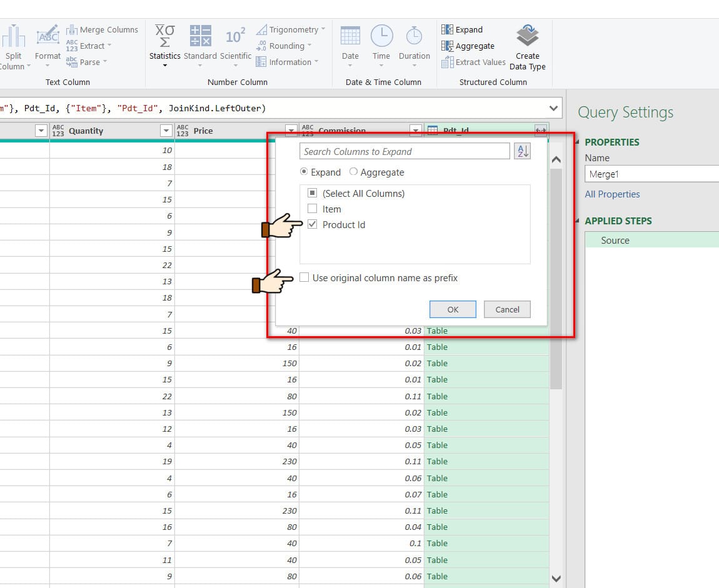Open the All Properties link
Viewport: 719px width, 588px height.
coord(612,194)
